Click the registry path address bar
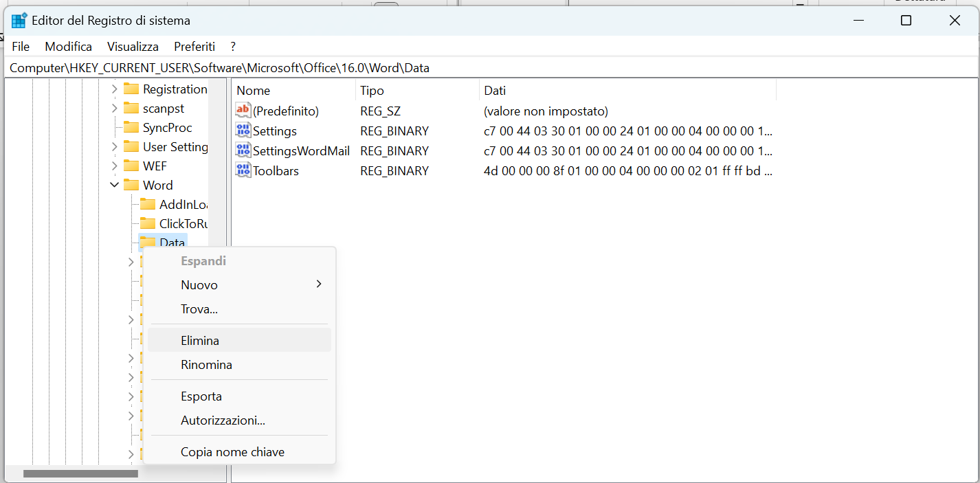980x483 pixels. coord(490,67)
